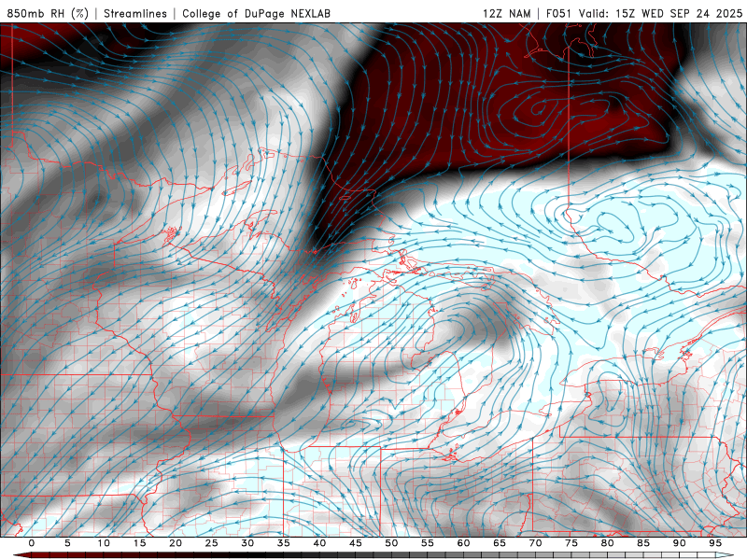Click the "95" color scale label
Viewport: 747px width, 560px height.
(715, 543)
